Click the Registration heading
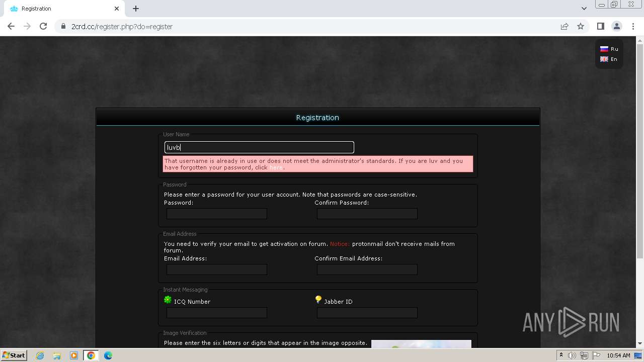The width and height of the screenshot is (644, 362). 317,118
